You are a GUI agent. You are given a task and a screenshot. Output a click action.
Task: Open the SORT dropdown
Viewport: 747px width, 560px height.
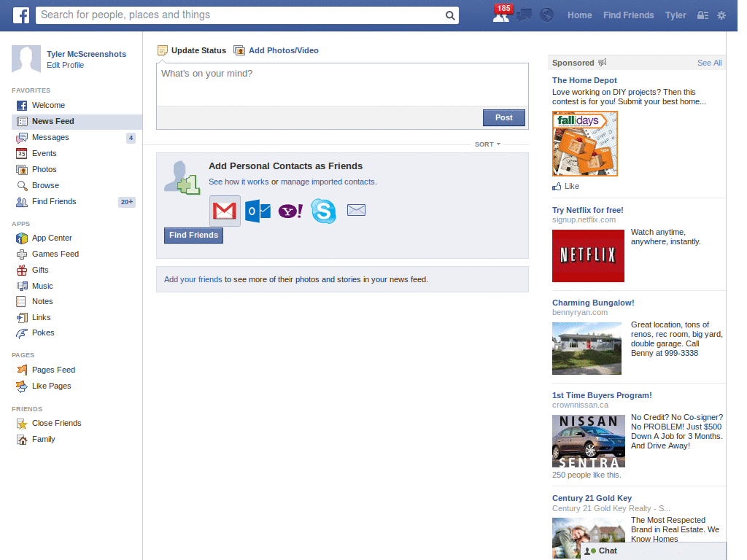[487, 144]
